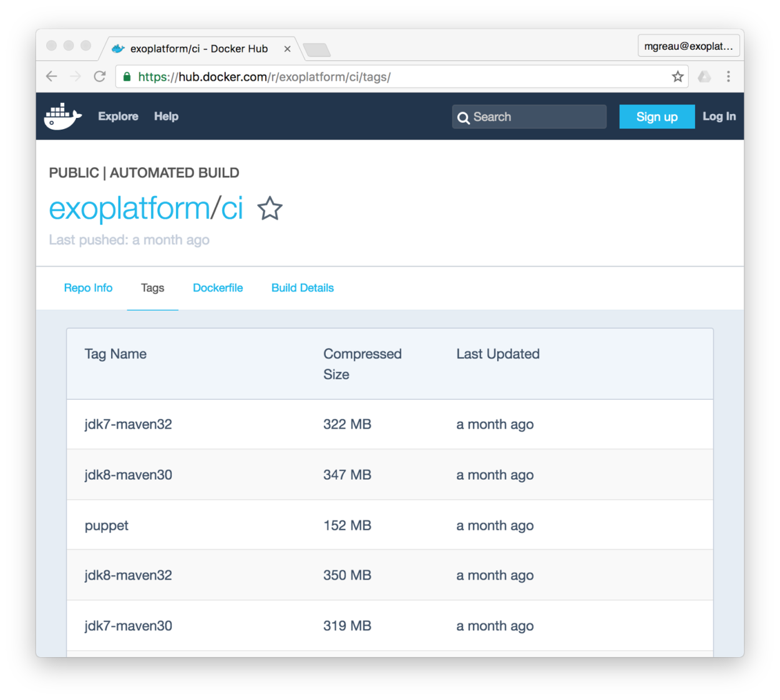
Task: Click the Docker whale logo
Action: (x=62, y=116)
